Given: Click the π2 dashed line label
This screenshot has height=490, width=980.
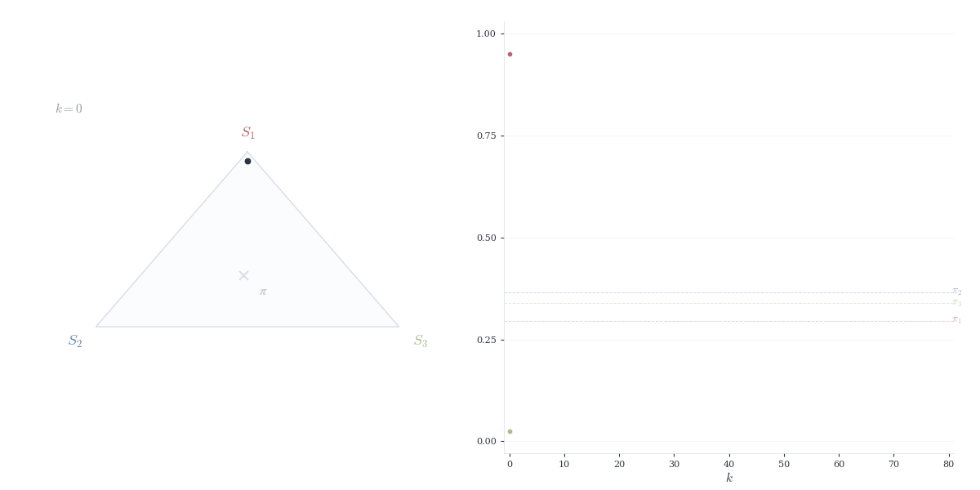Looking at the screenshot, I should [956, 292].
